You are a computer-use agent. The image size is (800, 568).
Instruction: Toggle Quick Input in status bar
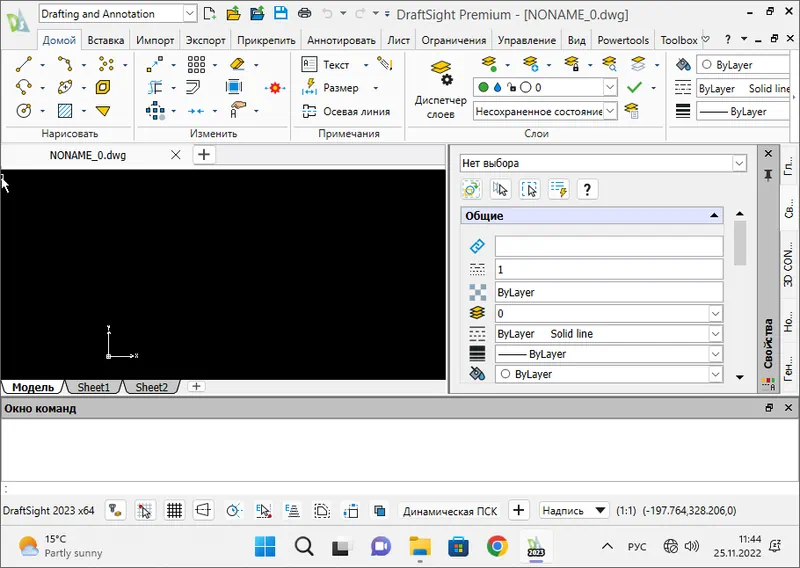pyautogui.click(x=351, y=510)
